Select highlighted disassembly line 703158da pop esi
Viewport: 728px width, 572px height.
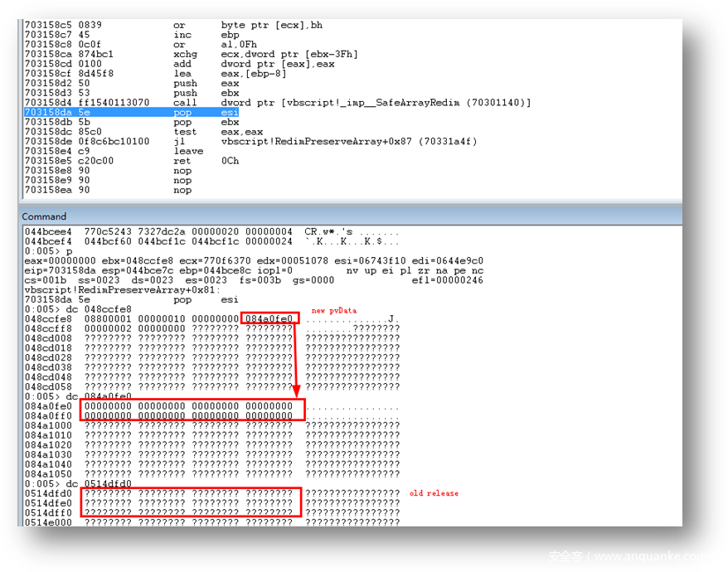pyautogui.click(x=132, y=113)
